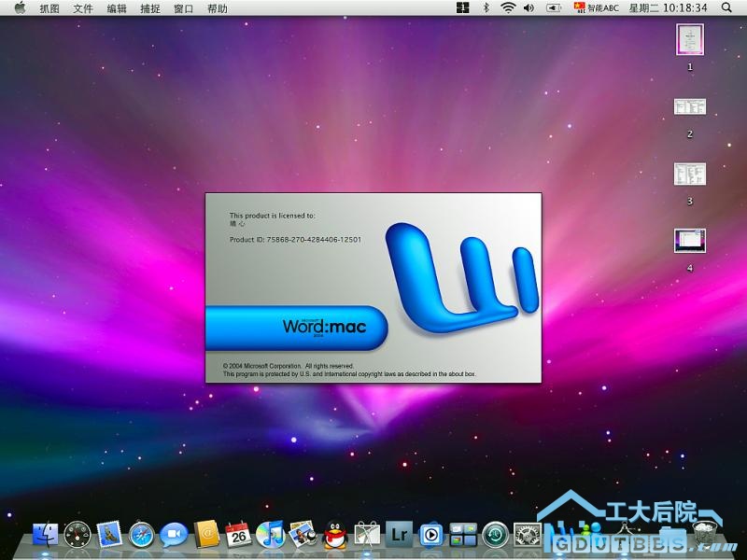Open Finder from the dock
747x560 pixels.
click(x=45, y=534)
